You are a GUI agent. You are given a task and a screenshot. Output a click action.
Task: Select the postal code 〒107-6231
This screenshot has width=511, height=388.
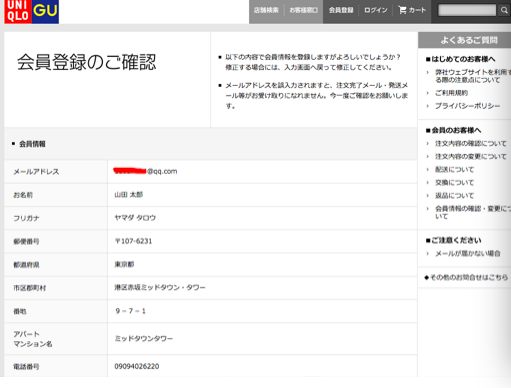(133, 241)
